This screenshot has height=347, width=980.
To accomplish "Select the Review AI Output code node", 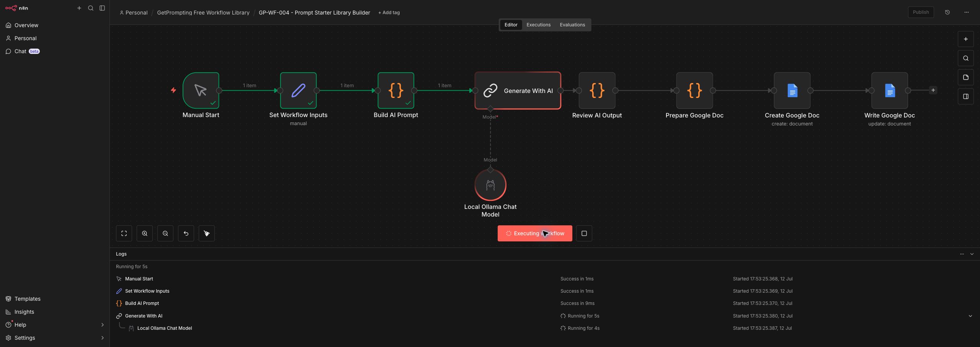I will [x=597, y=91].
